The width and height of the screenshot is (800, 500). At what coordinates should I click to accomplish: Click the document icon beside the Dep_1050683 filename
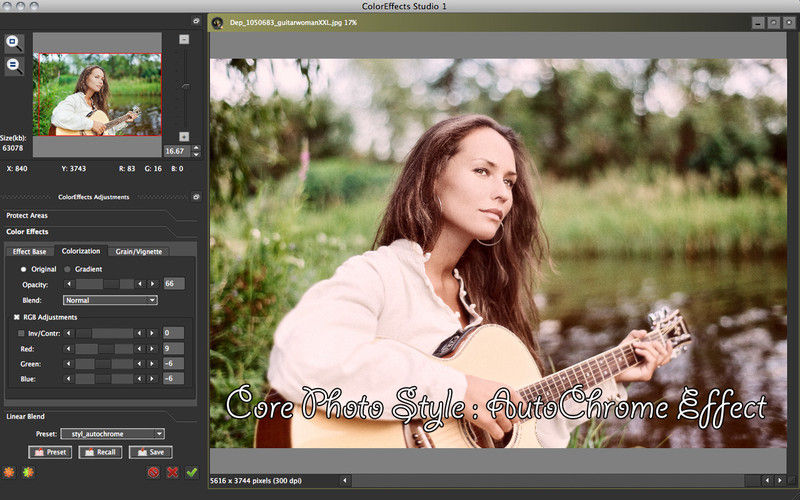click(217, 23)
